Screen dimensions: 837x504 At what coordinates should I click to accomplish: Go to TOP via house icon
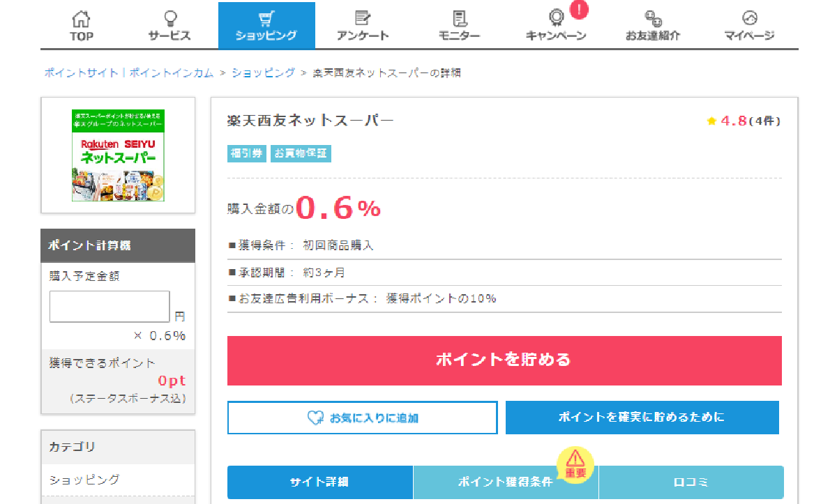(82, 19)
